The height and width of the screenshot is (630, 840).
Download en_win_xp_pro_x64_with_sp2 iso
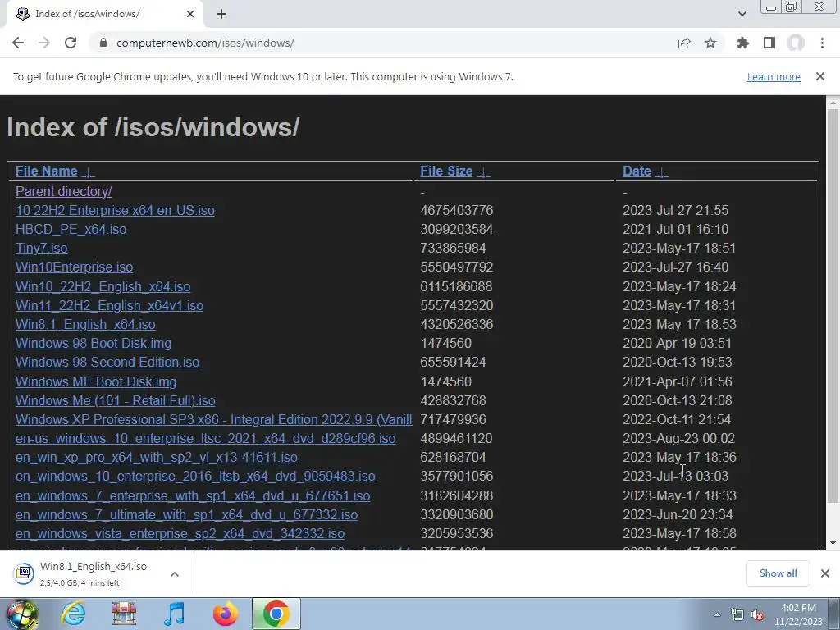click(x=157, y=457)
